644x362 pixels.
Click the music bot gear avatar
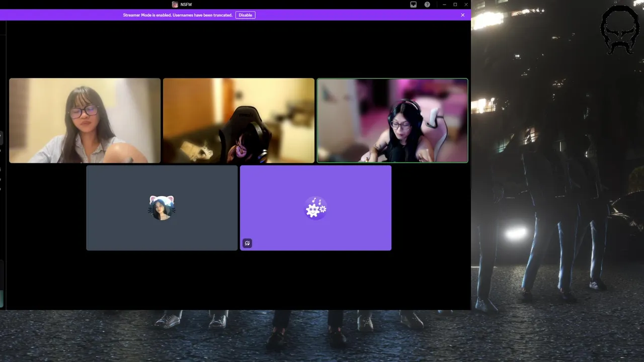click(x=315, y=208)
